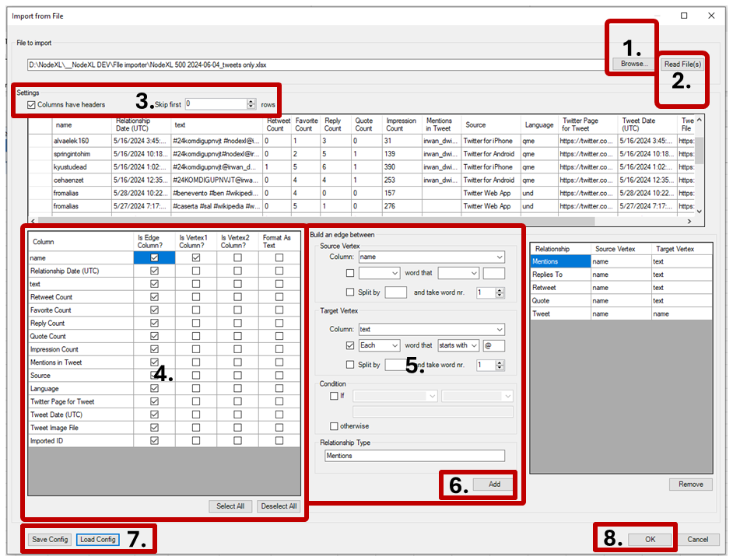Click the Relationship Type text field

click(413, 457)
